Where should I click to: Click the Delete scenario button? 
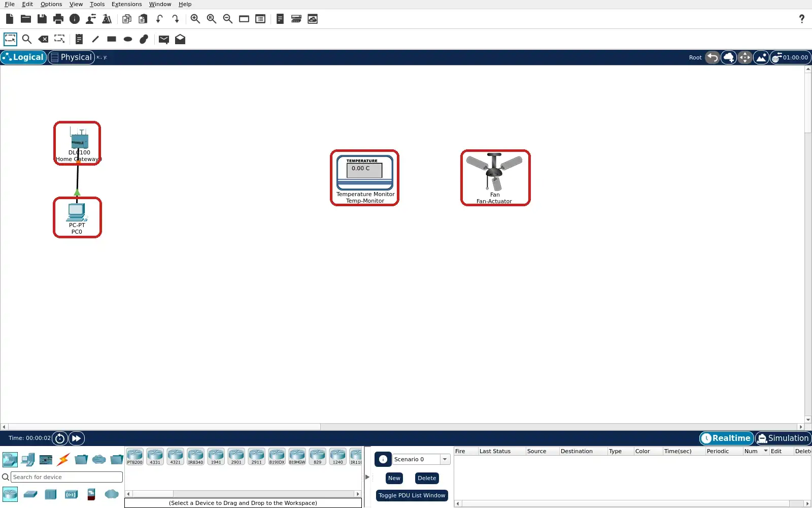[x=427, y=478]
